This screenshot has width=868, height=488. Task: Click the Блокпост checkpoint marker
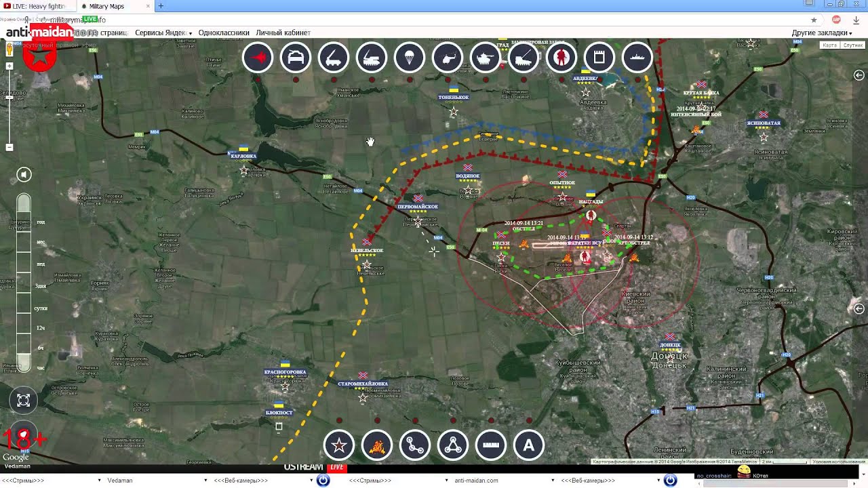[279, 426]
